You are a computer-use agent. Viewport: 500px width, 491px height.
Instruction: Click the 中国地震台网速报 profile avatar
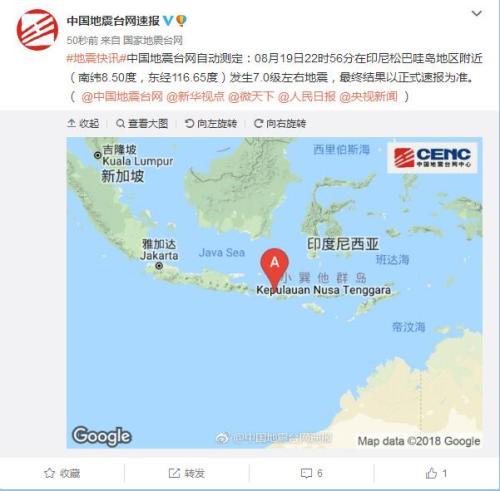37,30
